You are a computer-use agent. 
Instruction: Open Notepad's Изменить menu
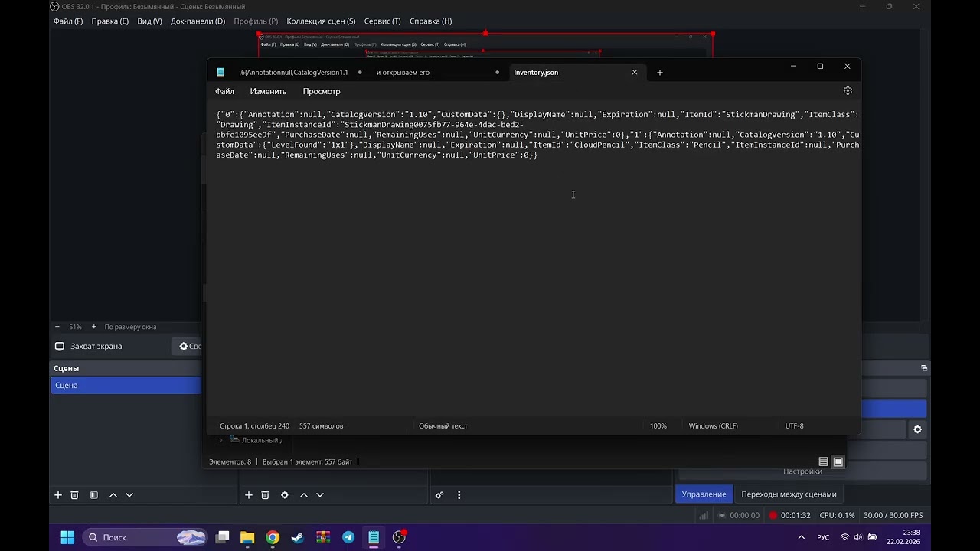[268, 91]
